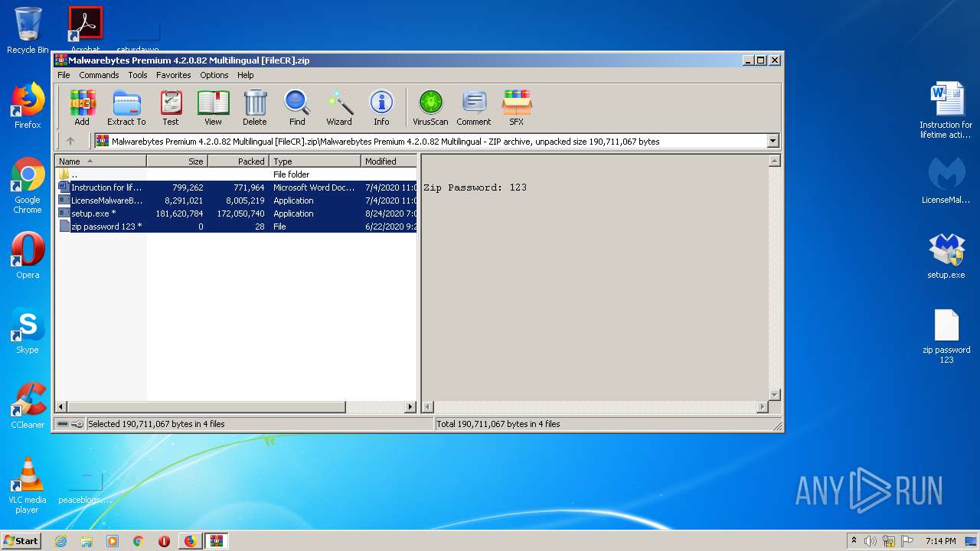Open setup.exe desktop file

click(946, 256)
